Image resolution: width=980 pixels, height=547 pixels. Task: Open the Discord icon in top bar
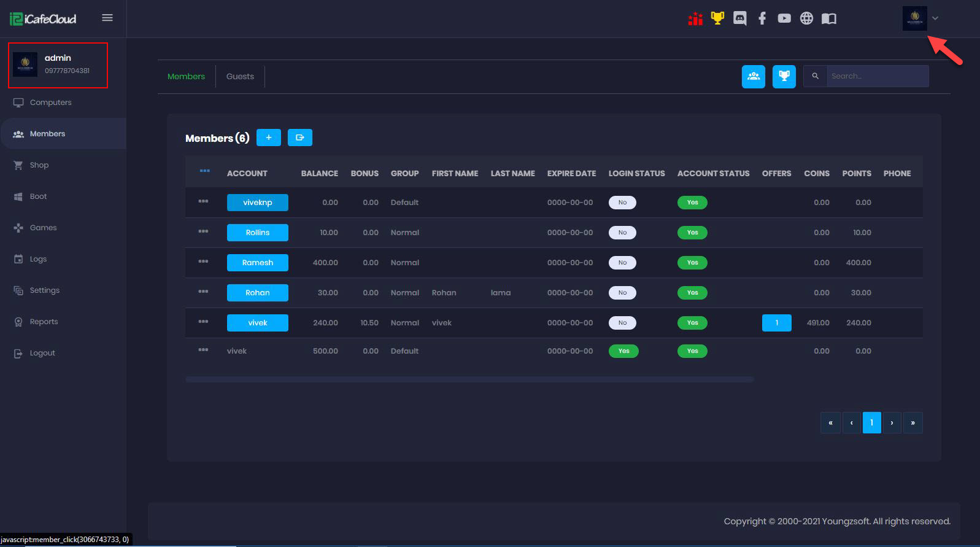[x=739, y=18]
